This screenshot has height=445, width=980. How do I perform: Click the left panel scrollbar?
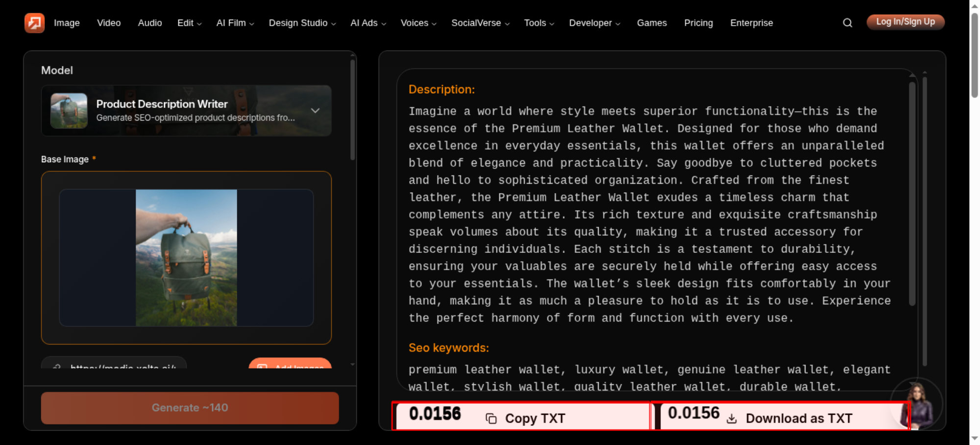point(352,110)
